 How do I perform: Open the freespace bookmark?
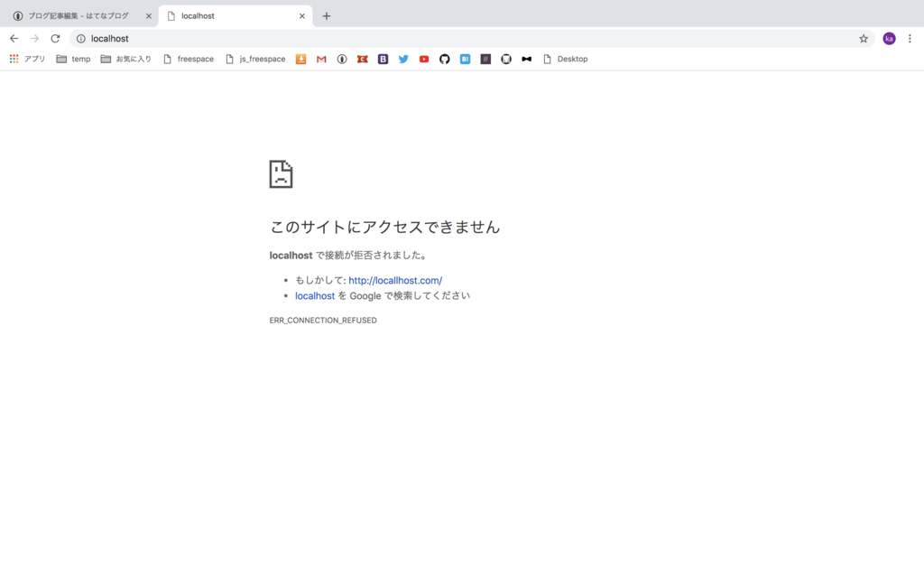coord(189,59)
